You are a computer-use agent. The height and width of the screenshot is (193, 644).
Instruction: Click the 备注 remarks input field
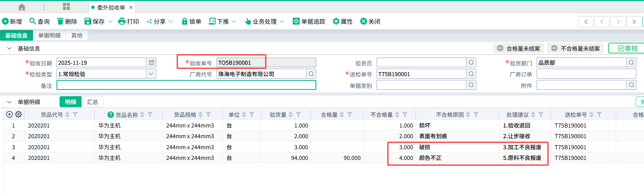coord(186,85)
